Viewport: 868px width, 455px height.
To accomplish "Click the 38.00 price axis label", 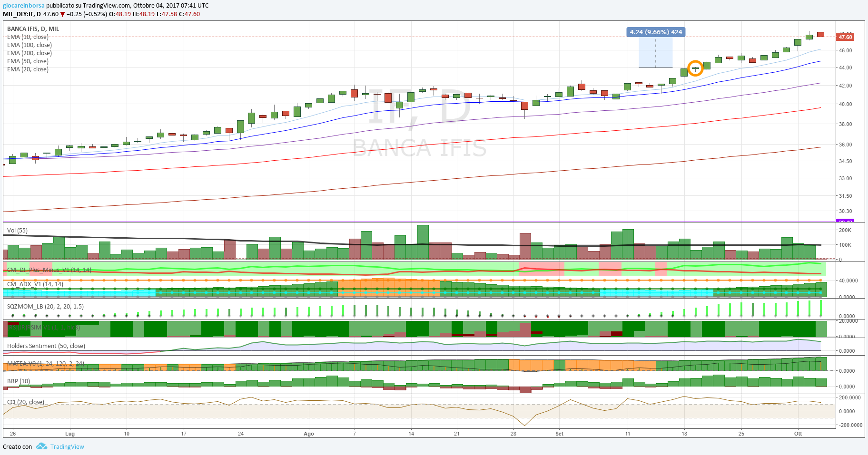I will (x=845, y=124).
